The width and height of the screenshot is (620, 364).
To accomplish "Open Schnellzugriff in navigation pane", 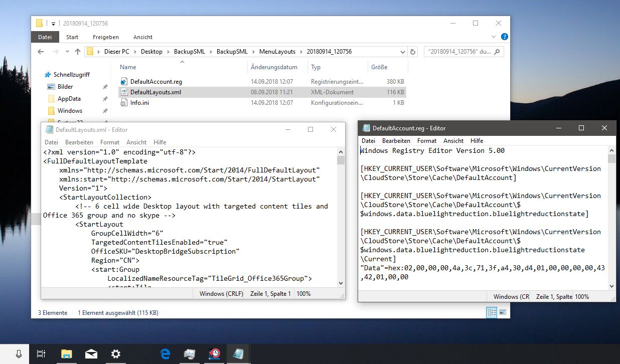I will point(71,74).
